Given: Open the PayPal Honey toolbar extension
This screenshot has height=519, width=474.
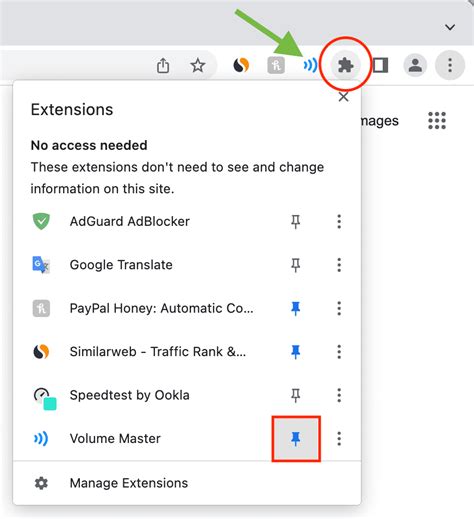Looking at the screenshot, I should (276, 65).
